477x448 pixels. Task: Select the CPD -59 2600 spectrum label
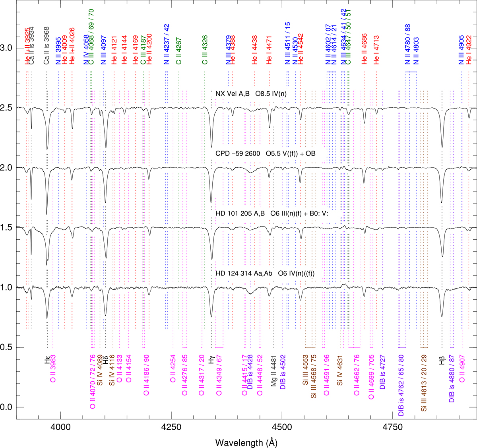click(265, 153)
